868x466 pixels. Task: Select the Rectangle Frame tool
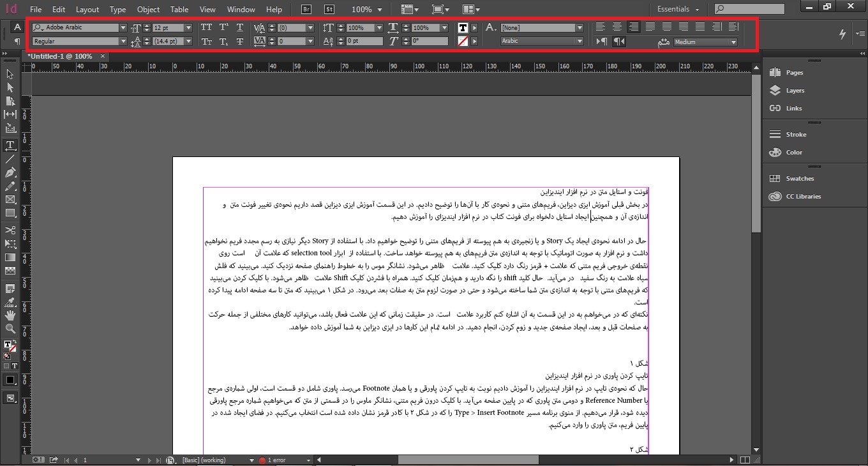pyautogui.click(x=10, y=200)
